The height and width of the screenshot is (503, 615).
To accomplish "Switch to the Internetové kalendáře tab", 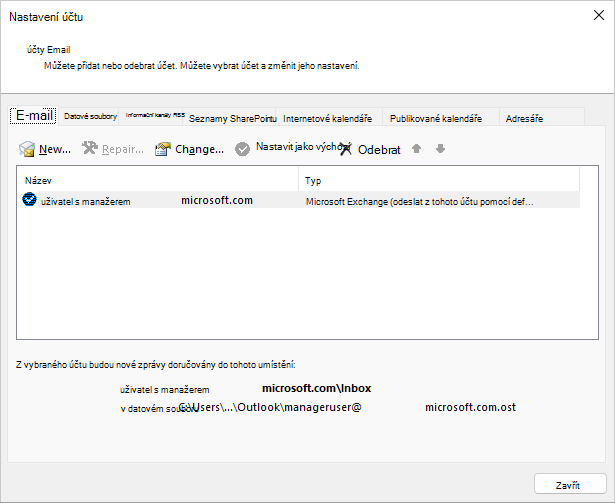I will pyautogui.click(x=328, y=118).
